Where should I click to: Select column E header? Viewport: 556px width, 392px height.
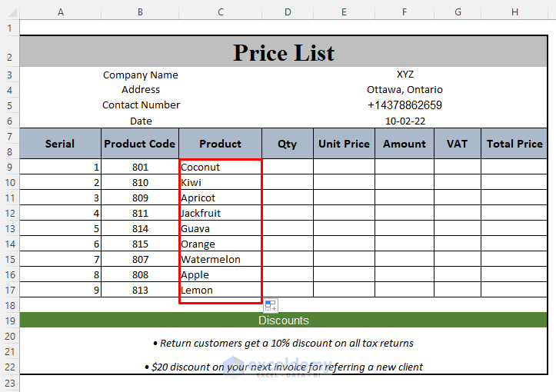[x=344, y=12]
